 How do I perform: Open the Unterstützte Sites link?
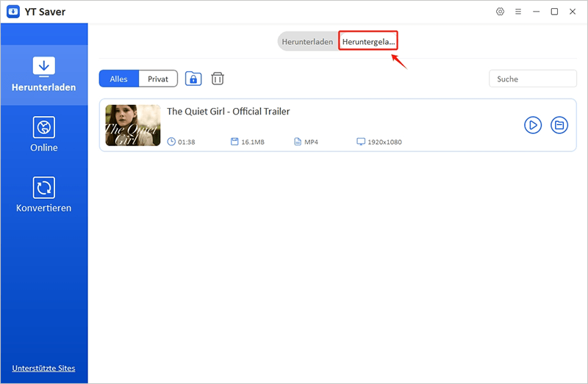pyautogui.click(x=43, y=368)
